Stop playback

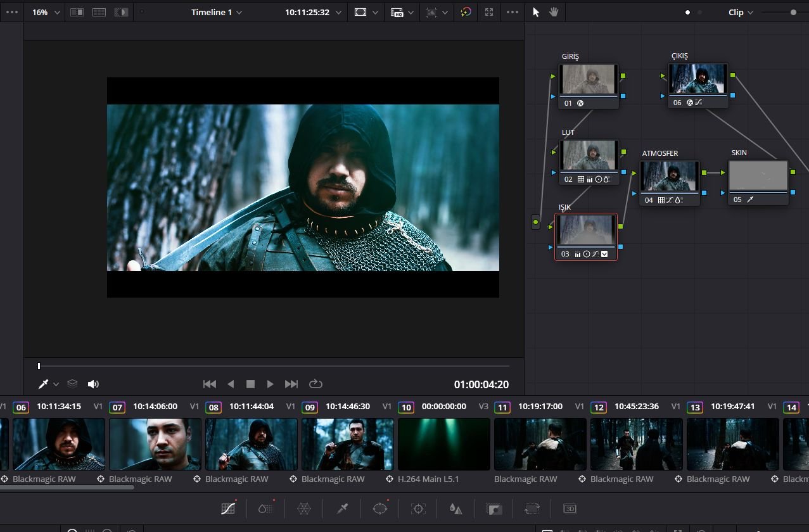pyautogui.click(x=250, y=384)
